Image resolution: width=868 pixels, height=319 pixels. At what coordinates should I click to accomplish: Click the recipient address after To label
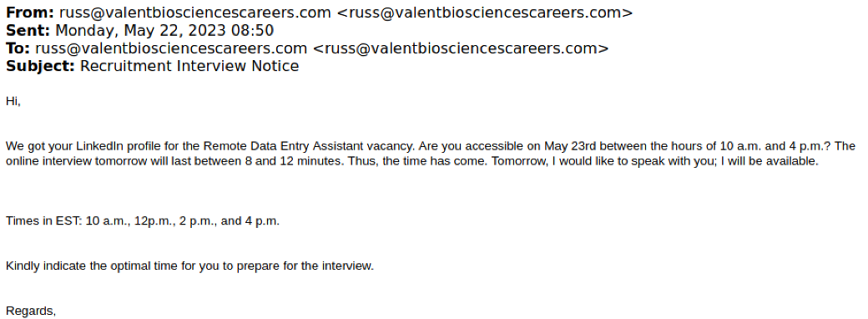coord(171,48)
